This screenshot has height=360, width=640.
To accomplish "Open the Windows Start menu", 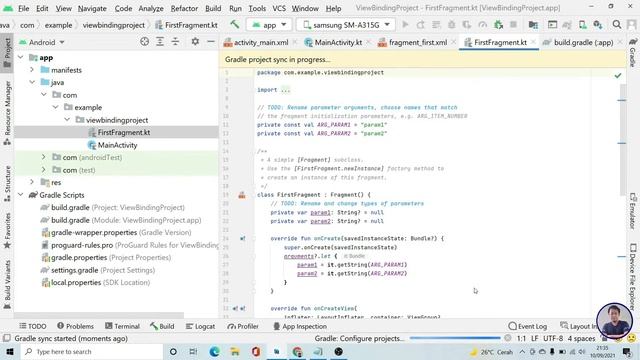I will click(x=9, y=351).
